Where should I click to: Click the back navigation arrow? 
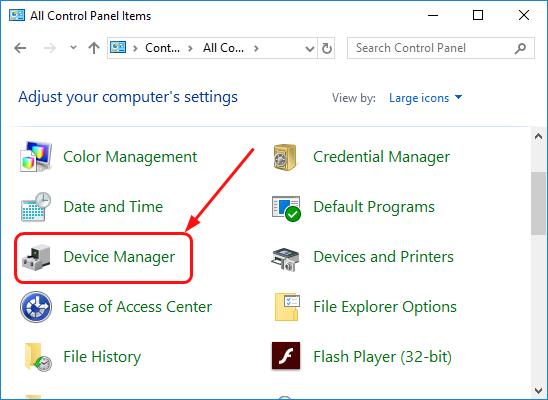click(x=21, y=48)
